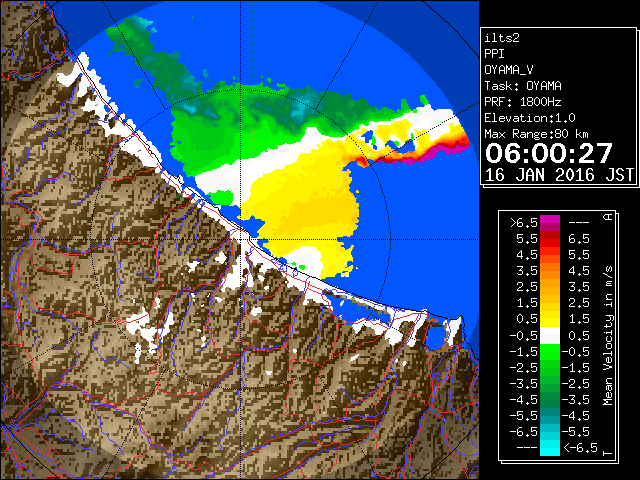The width and height of the screenshot is (640, 480).
Task: Click the '<-6.5' legend label
Action: tap(580, 448)
